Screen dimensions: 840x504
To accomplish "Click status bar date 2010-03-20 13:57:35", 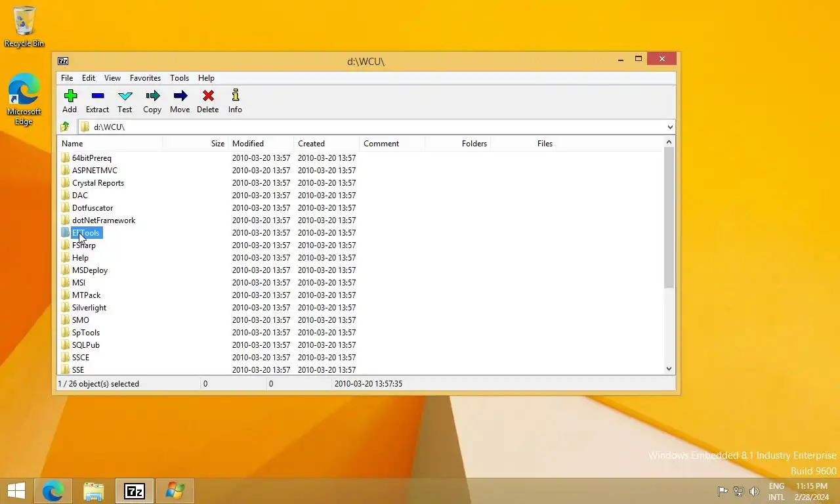I will pyautogui.click(x=368, y=384).
